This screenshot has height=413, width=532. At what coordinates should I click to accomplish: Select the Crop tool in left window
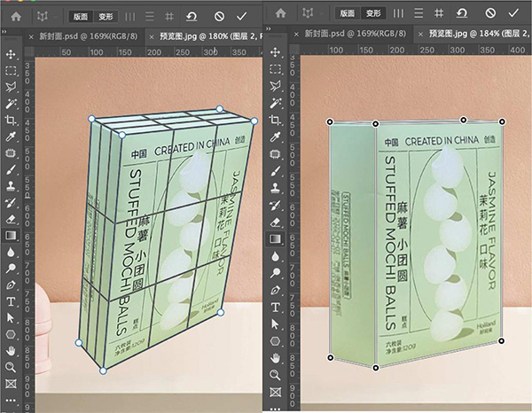[11, 120]
